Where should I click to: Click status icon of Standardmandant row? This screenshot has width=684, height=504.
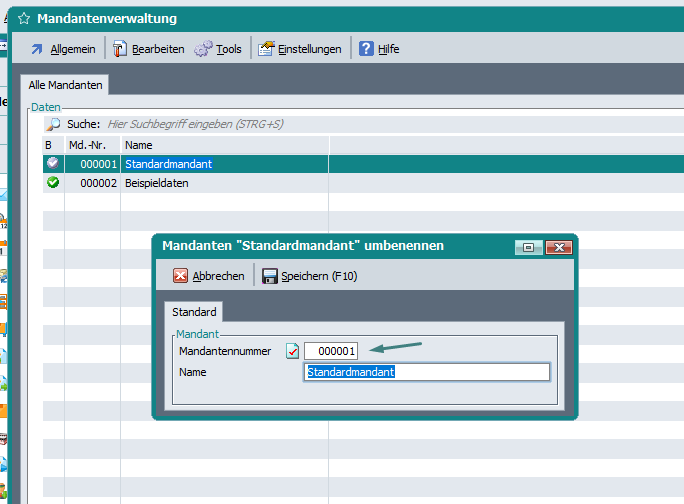tap(53, 163)
